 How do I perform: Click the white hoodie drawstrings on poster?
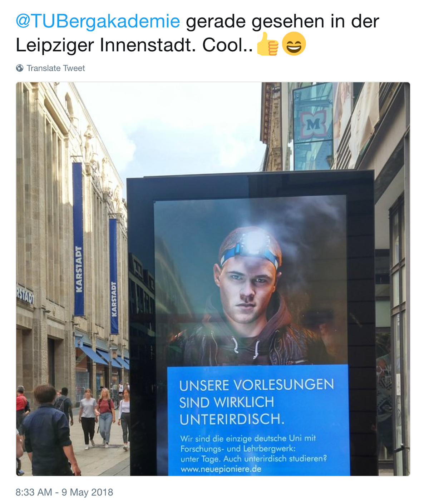pos(247,348)
